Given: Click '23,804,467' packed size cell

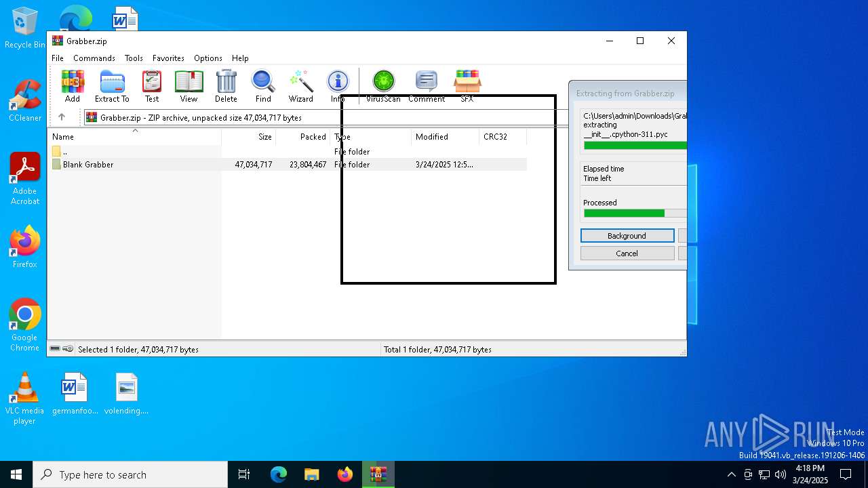Looking at the screenshot, I should pos(308,165).
